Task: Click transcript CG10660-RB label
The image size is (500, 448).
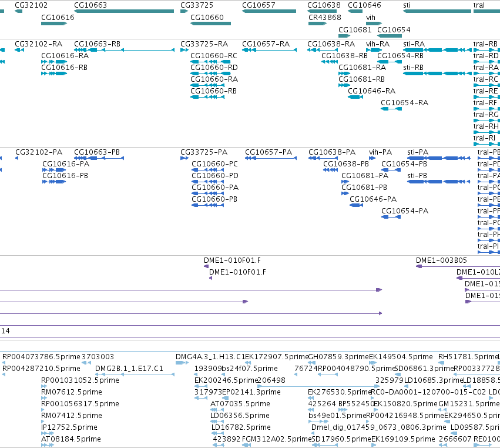Action: pos(214,91)
